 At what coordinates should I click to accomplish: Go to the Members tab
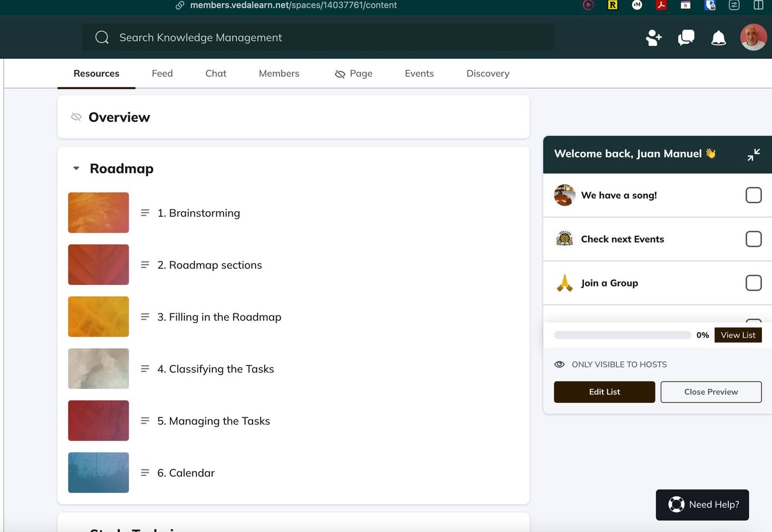pyautogui.click(x=279, y=74)
